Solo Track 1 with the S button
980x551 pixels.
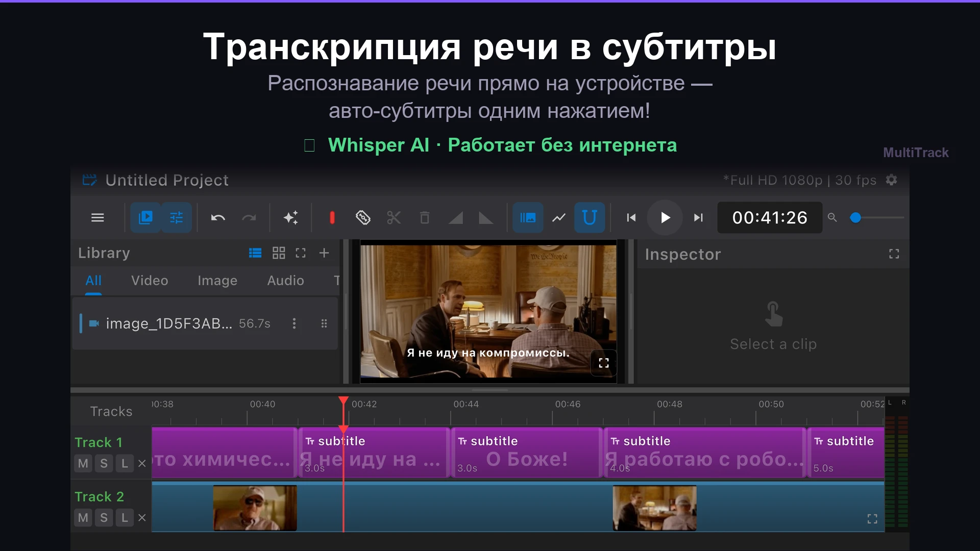104,463
